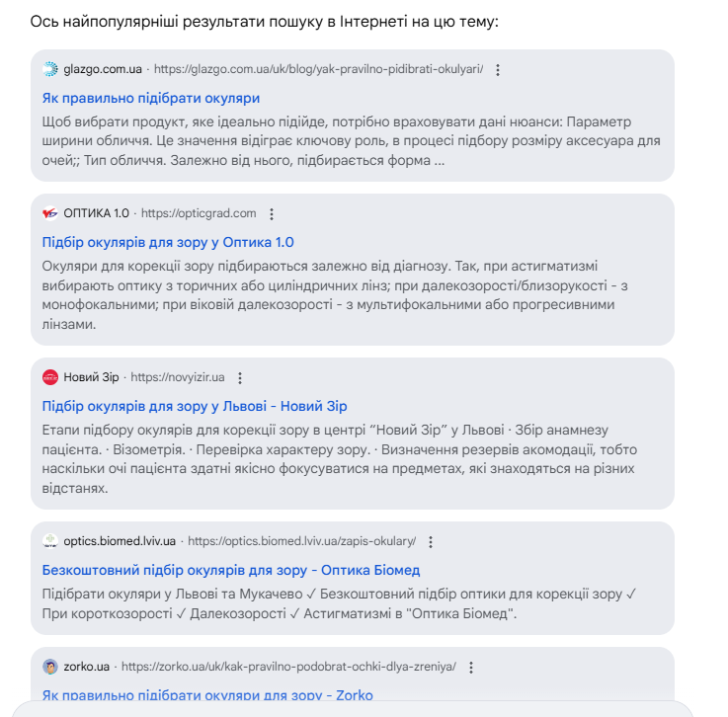This screenshot has height=717, width=728.
Task: Click the Новий Зір result description snippet
Action: pyautogui.click(x=339, y=459)
